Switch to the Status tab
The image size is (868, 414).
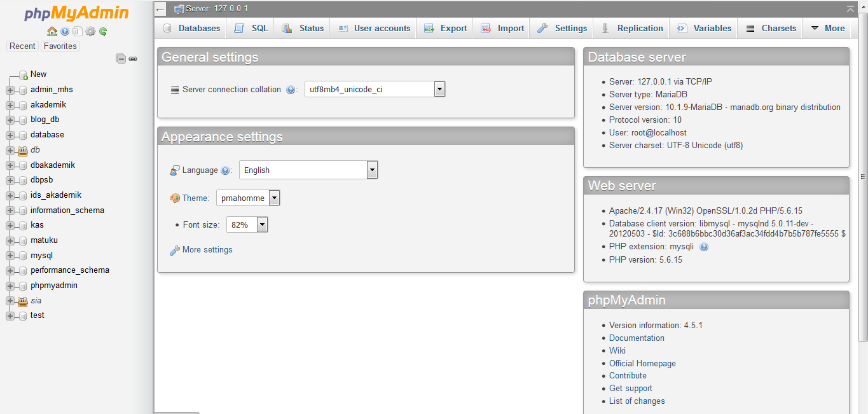pos(303,28)
